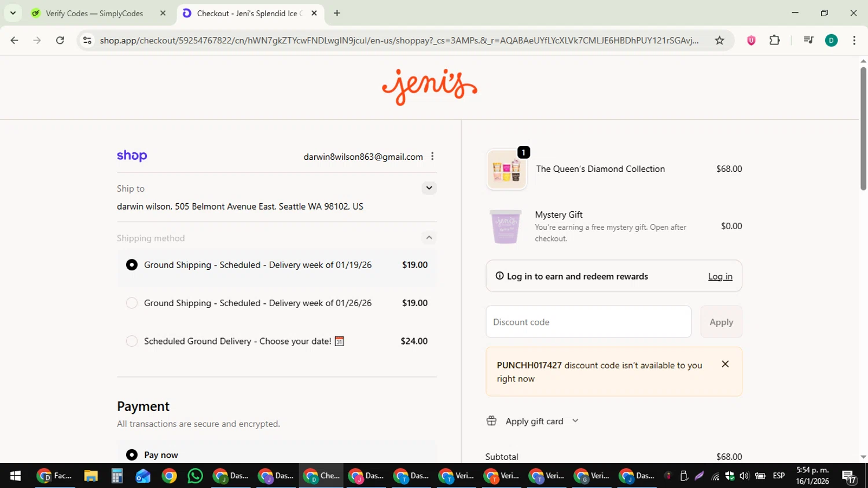Open the Windows Start menu
Screen dimensions: 868x488
tap(16, 476)
